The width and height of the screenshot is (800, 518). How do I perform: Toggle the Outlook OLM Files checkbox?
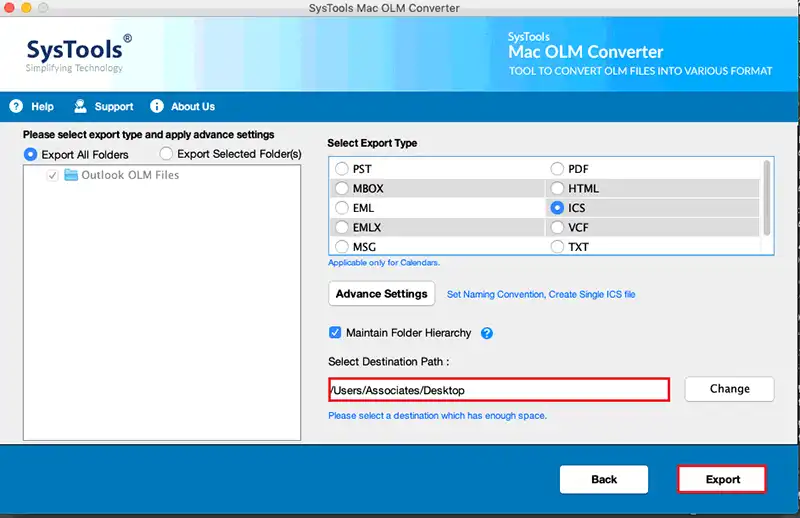tap(52, 176)
